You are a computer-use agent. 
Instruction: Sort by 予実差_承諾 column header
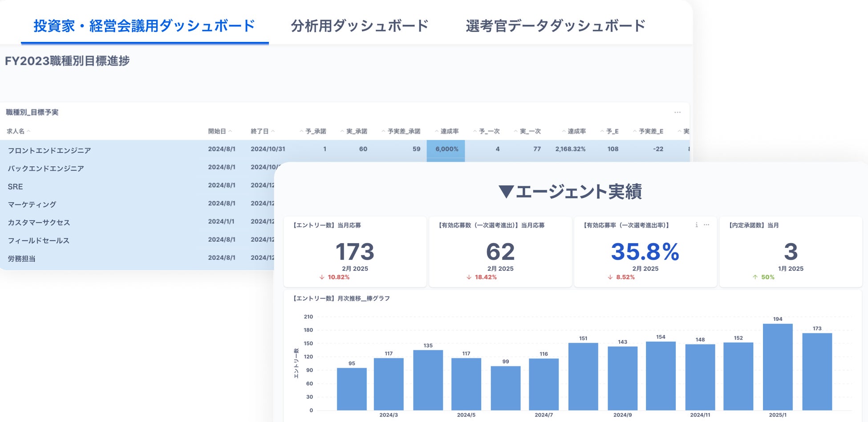[401, 131]
